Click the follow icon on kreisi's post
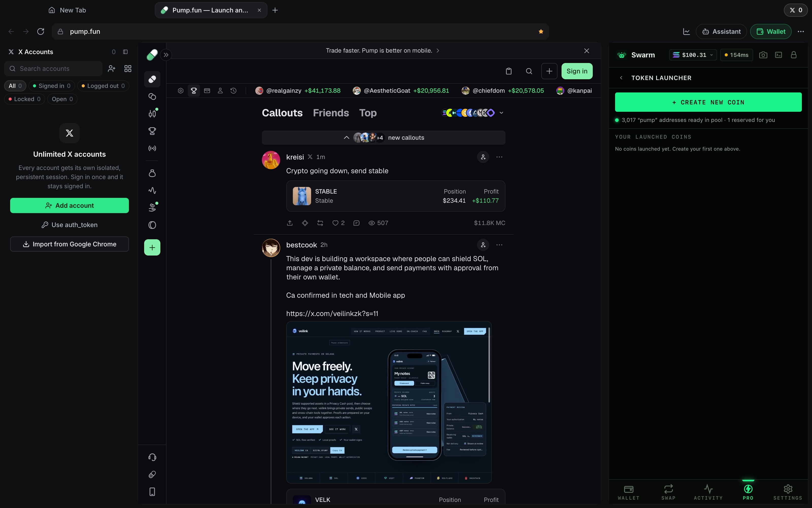 click(x=483, y=157)
